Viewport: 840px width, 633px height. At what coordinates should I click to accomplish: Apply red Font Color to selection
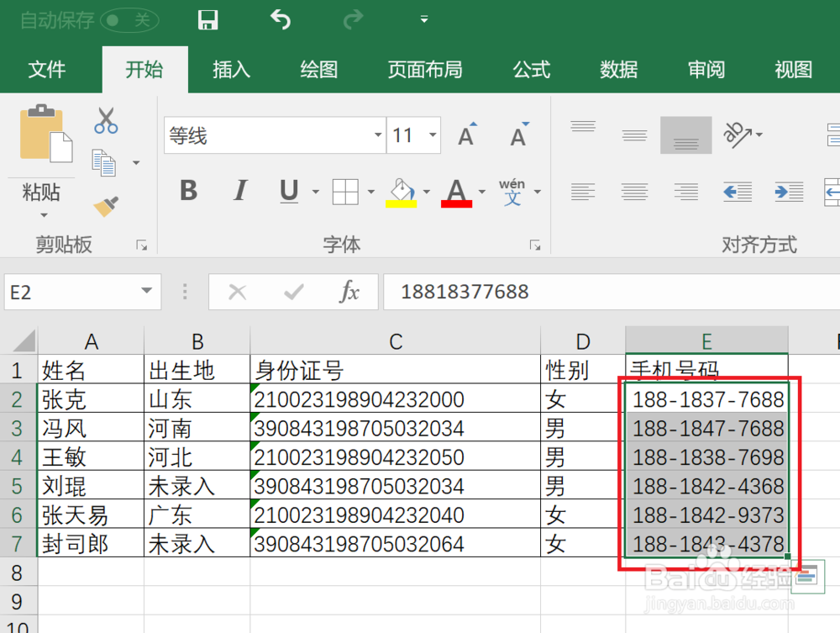pyautogui.click(x=456, y=191)
